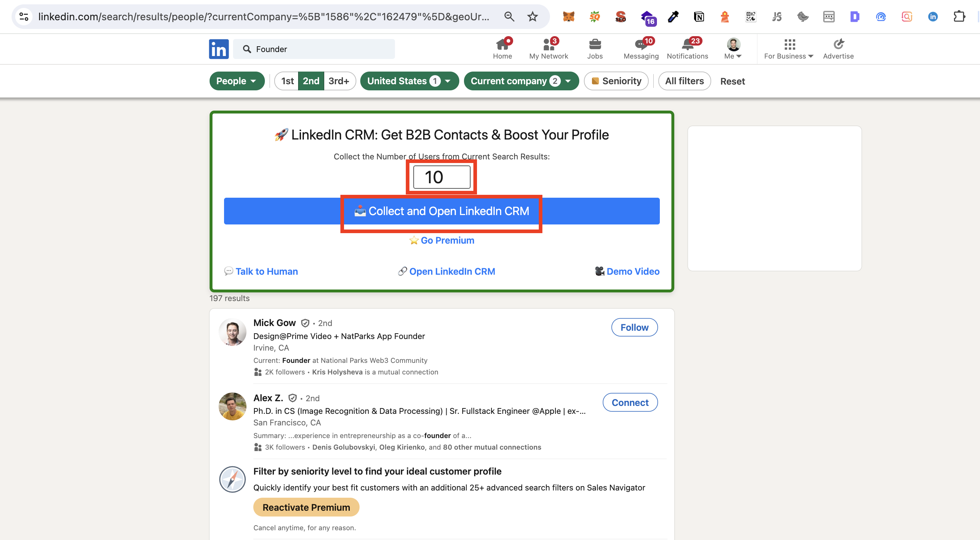Click Alex Z.'s verification badge
Viewport: 980px width, 540px height.
point(293,398)
